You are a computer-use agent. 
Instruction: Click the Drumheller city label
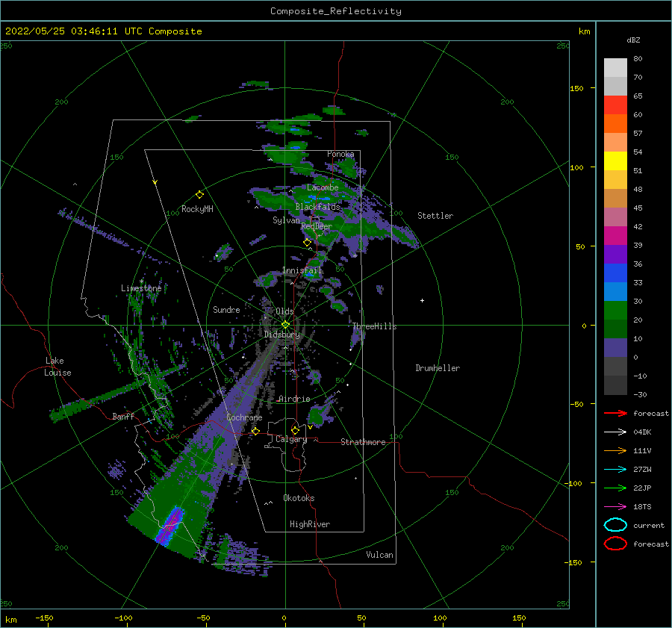pyautogui.click(x=438, y=368)
